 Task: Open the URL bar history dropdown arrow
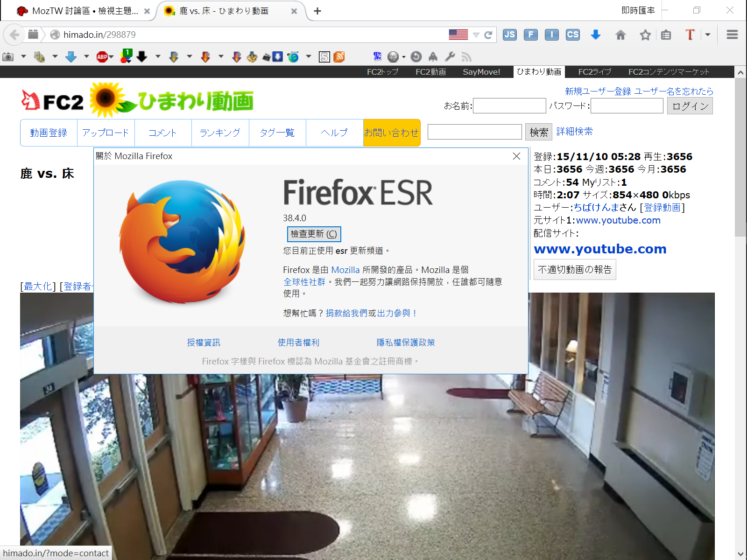click(476, 35)
